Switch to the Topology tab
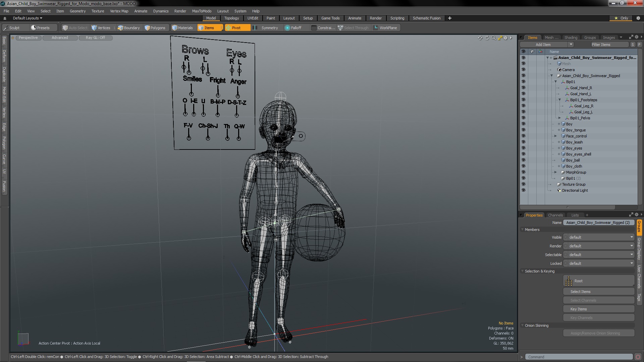This screenshot has height=362, width=644. click(x=231, y=18)
